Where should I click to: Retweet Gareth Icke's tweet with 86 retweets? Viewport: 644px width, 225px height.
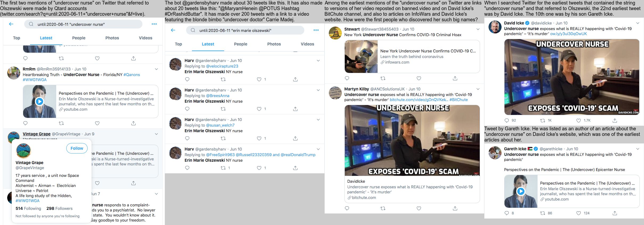(x=543, y=213)
